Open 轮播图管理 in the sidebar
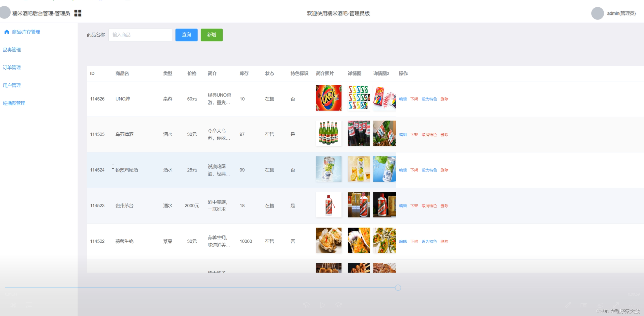The width and height of the screenshot is (644, 316). pyautogui.click(x=14, y=103)
